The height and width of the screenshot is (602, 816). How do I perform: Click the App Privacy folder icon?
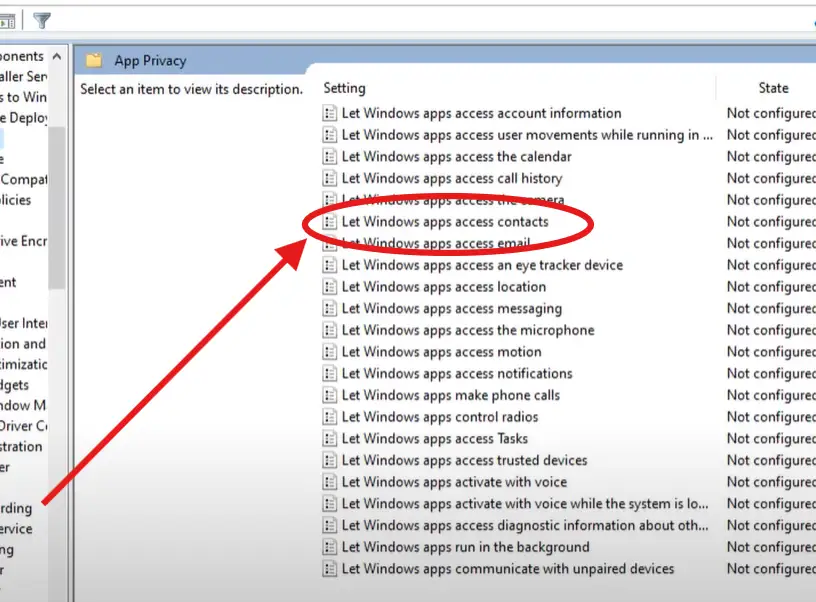(94, 60)
